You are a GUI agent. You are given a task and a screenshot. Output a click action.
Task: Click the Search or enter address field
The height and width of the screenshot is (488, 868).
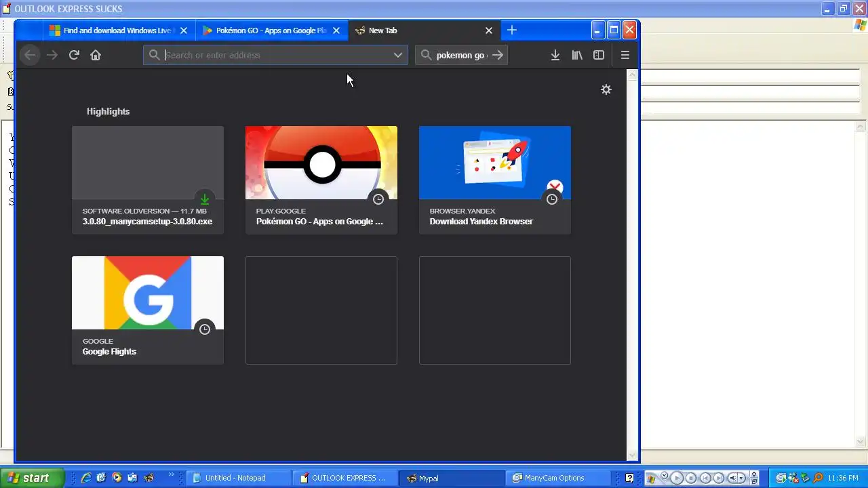pos(277,55)
